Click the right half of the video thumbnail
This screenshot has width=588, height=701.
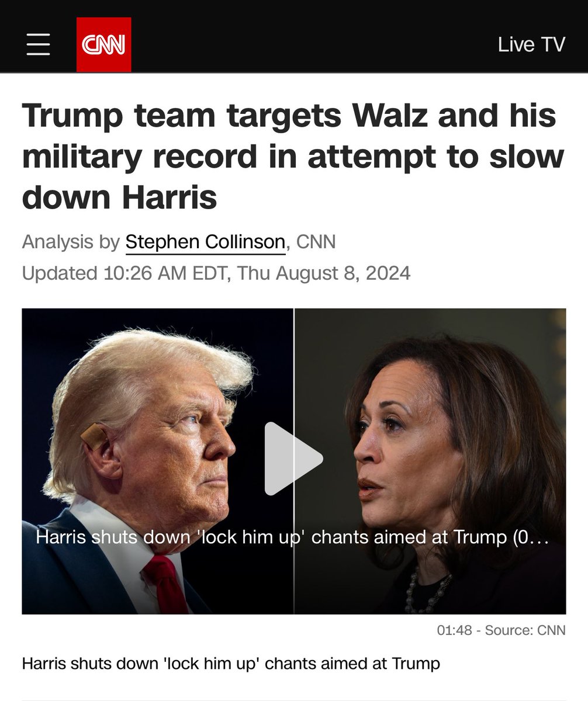coord(430,461)
